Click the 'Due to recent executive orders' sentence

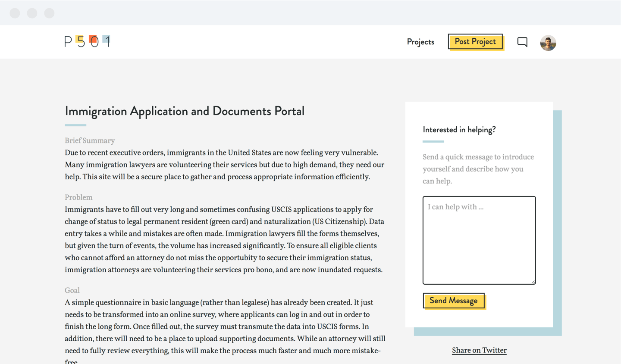tap(221, 152)
